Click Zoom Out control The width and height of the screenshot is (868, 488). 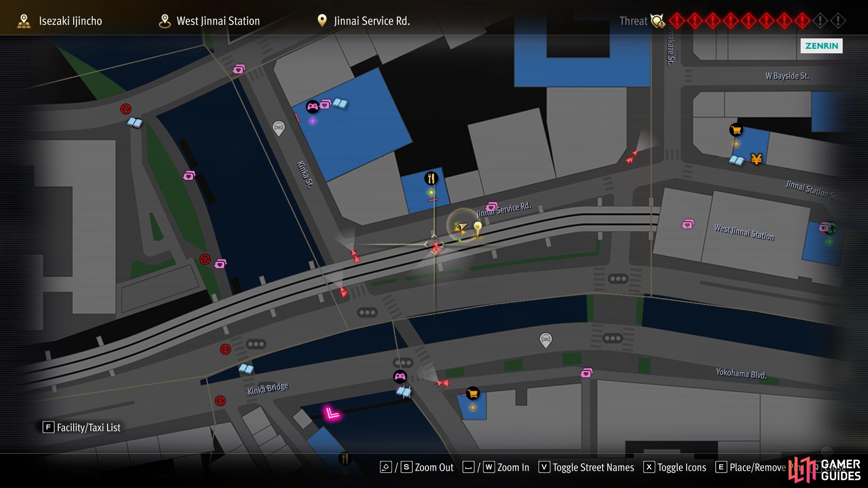(417, 467)
